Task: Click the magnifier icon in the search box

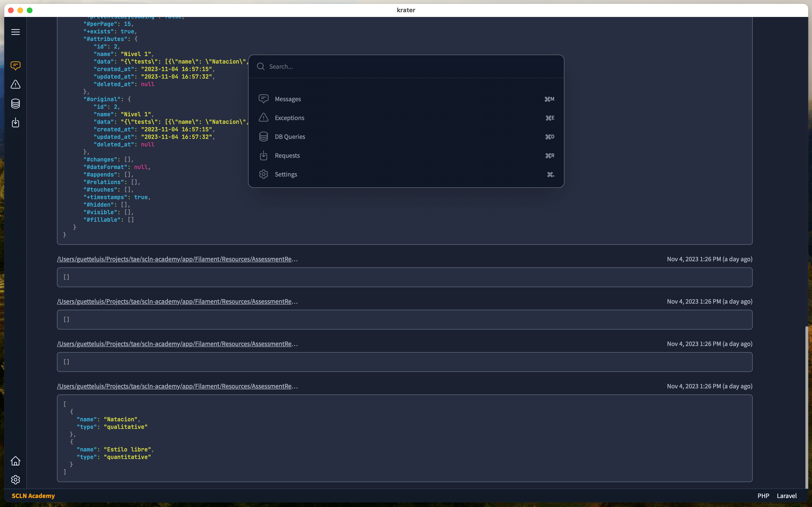Action: (261, 66)
